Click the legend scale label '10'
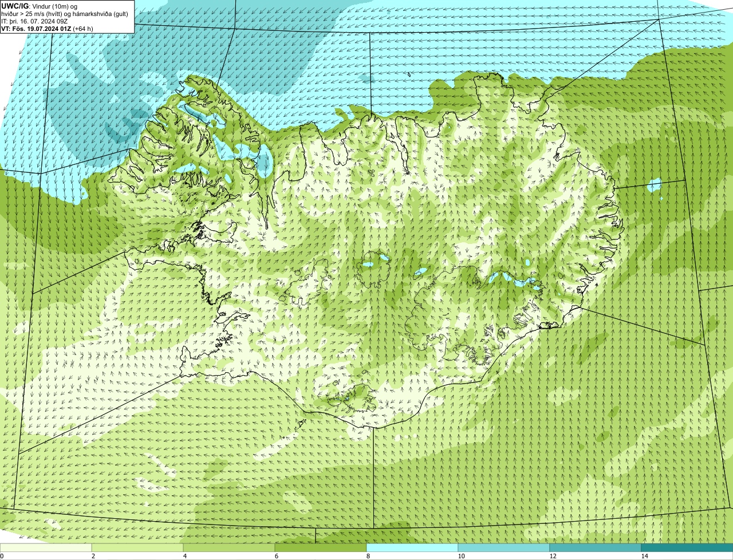The image size is (733, 560). point(461,556)
